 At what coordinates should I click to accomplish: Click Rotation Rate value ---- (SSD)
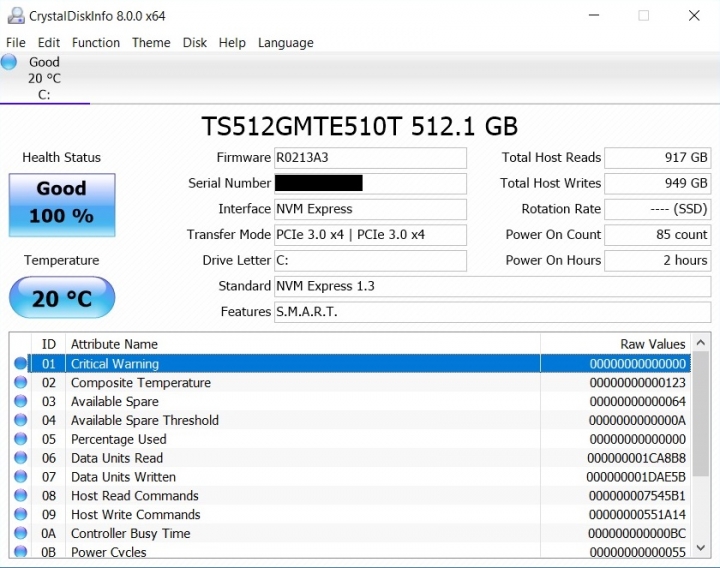coord(658,209)
